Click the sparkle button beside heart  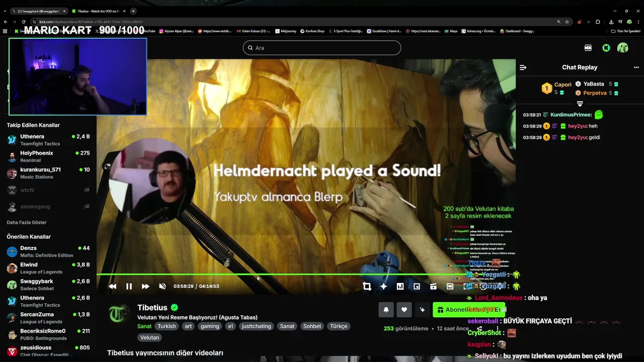pos(422,310)
